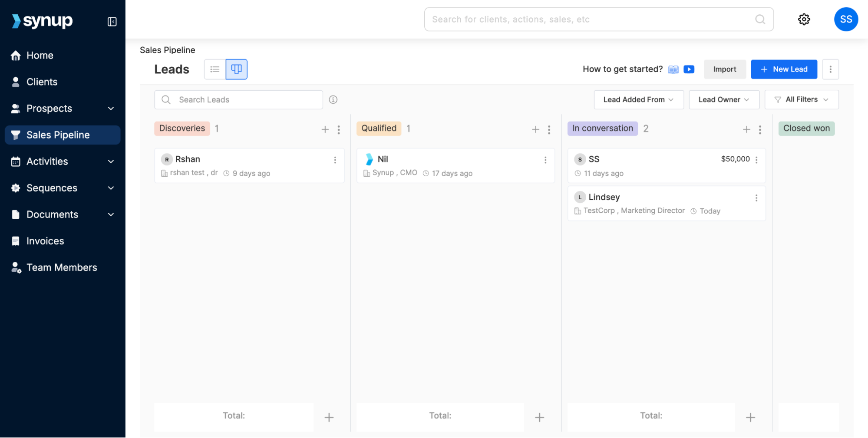Click info icon beside Search Leads
The width and height of the screenshot is (868, 438).
pyautogui.click(x=333, y=99)
